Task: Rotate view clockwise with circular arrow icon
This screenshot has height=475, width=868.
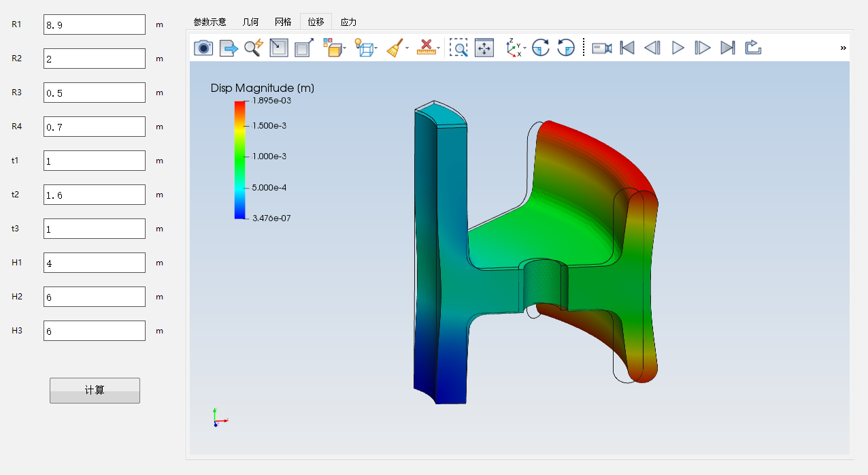Action: [x=541, y=48]
